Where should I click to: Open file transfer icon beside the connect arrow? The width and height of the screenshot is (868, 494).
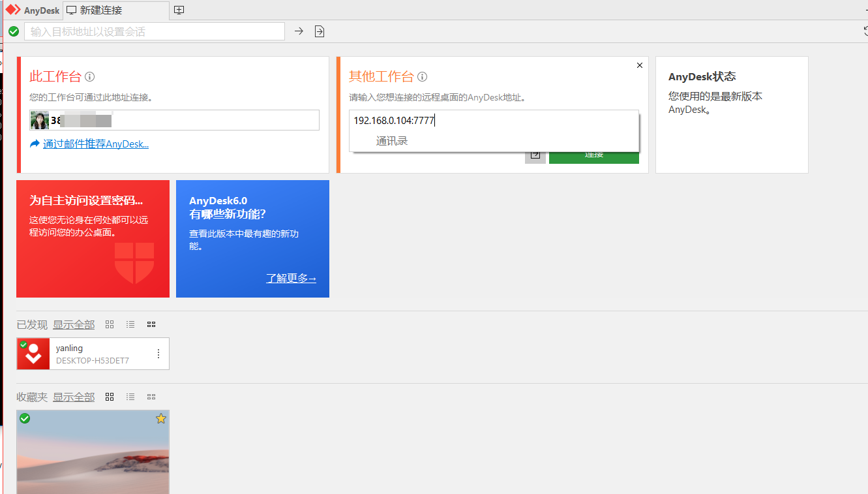[319, 31]
